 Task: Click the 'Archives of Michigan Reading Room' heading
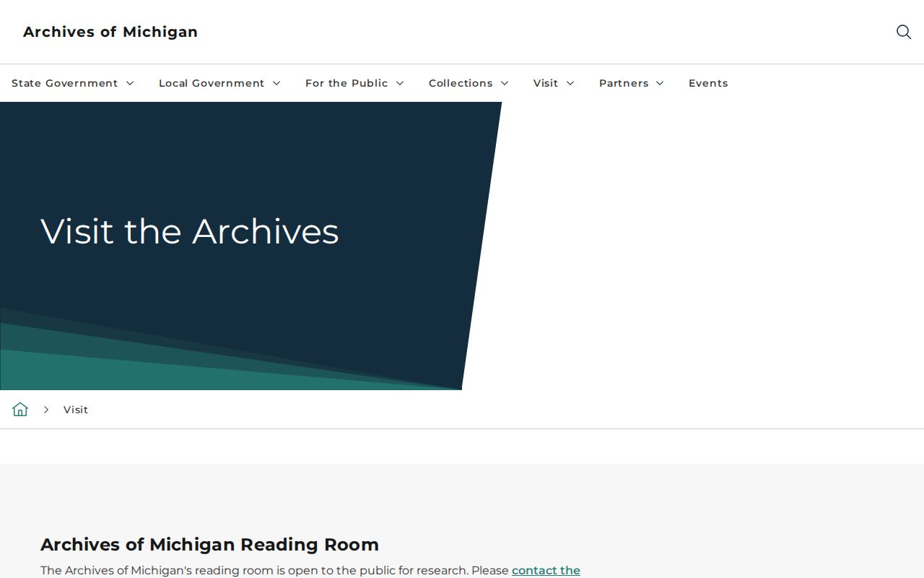209,544
